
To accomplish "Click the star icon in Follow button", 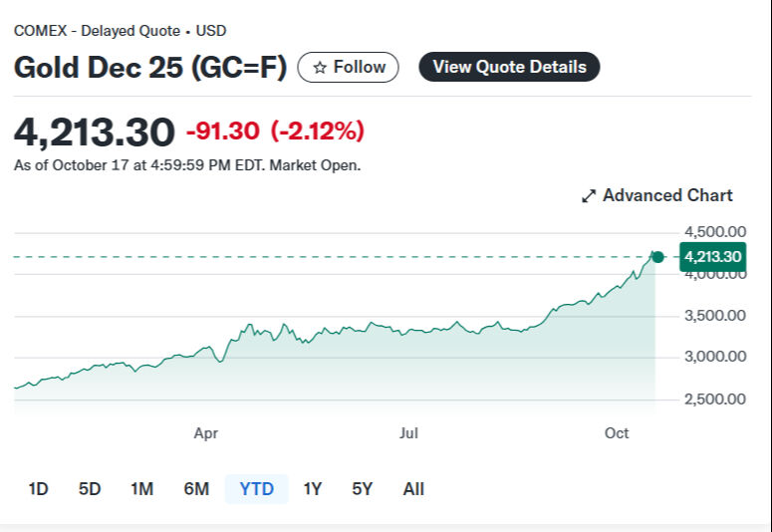I will 320,68.
